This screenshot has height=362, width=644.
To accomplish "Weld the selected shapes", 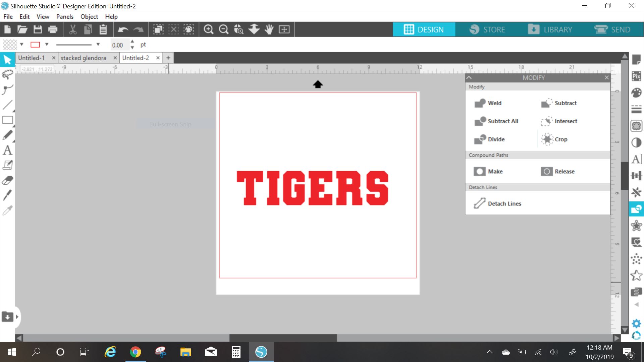I will coord(488,103).
